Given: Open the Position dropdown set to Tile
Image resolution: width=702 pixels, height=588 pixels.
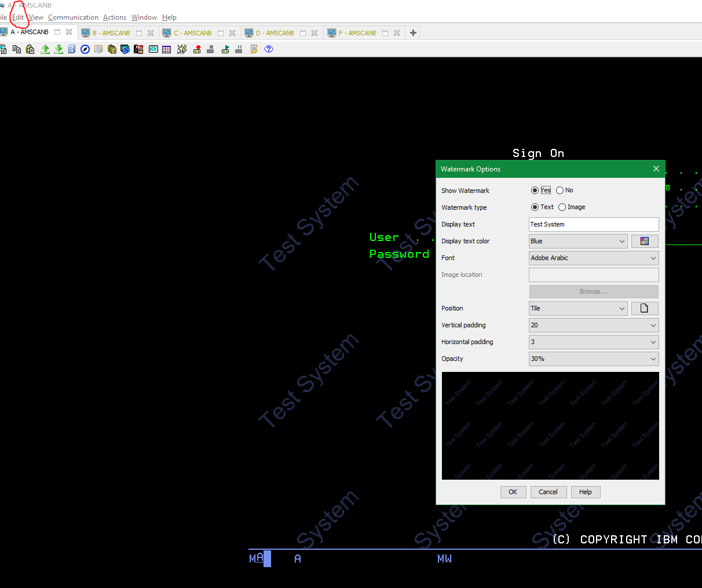Looking at the screenshot, I should coord(578,308).
